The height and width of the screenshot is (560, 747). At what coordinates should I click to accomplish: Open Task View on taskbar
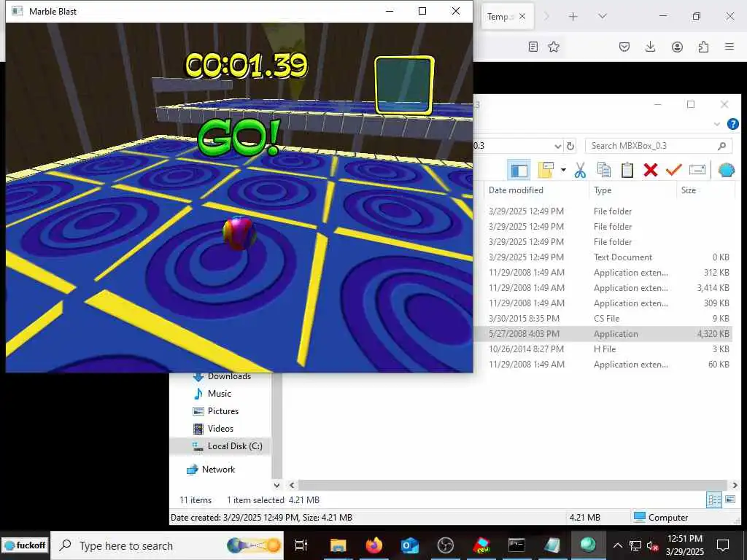tap(301, 545)
